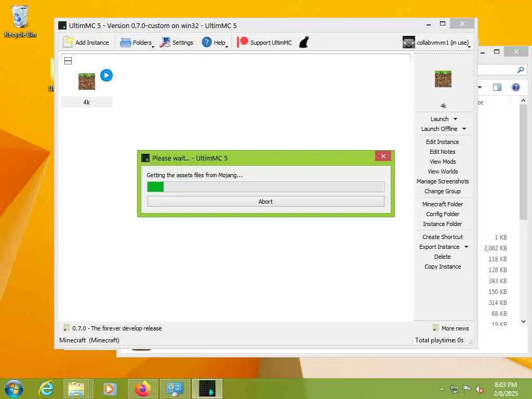Click the search icon in the Explorer window

[x=521, y=70]
